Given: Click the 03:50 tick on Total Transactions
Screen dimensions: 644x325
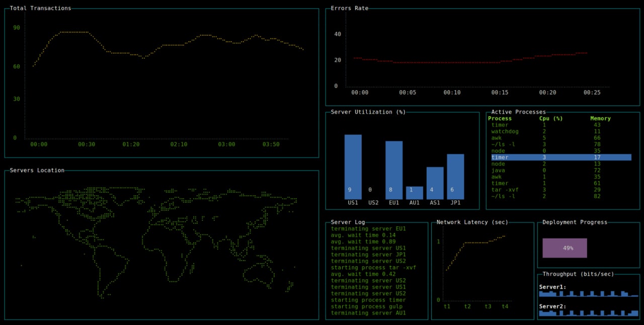Looking at the screenshot, I should [x=271, y=144].
